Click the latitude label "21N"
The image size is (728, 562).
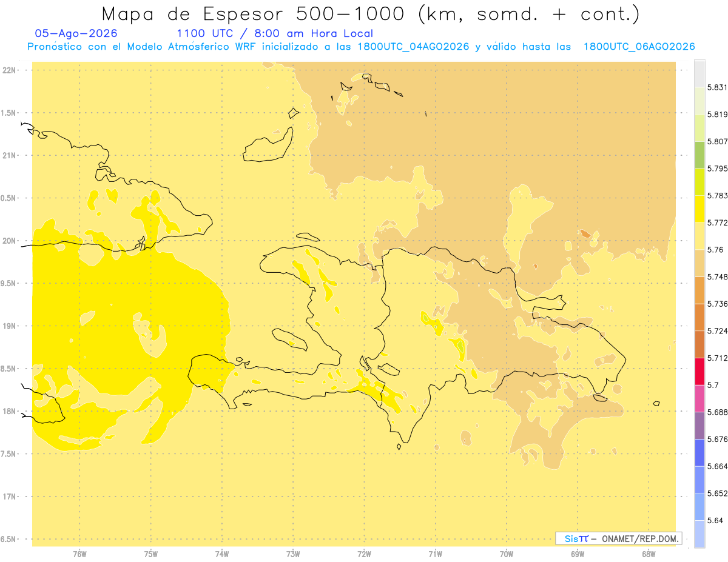pos(8,156)
